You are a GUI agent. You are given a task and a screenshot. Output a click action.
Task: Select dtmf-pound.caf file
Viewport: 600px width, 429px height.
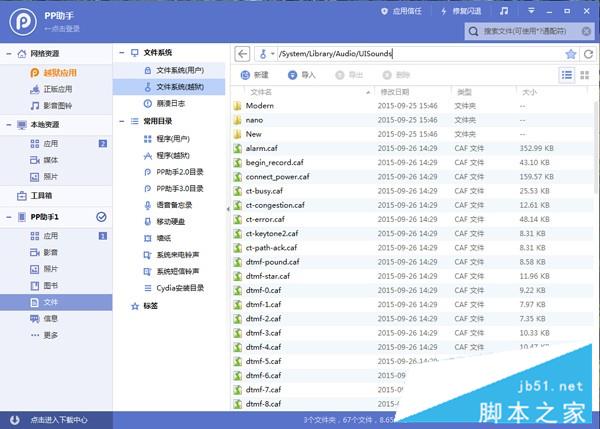412,262
